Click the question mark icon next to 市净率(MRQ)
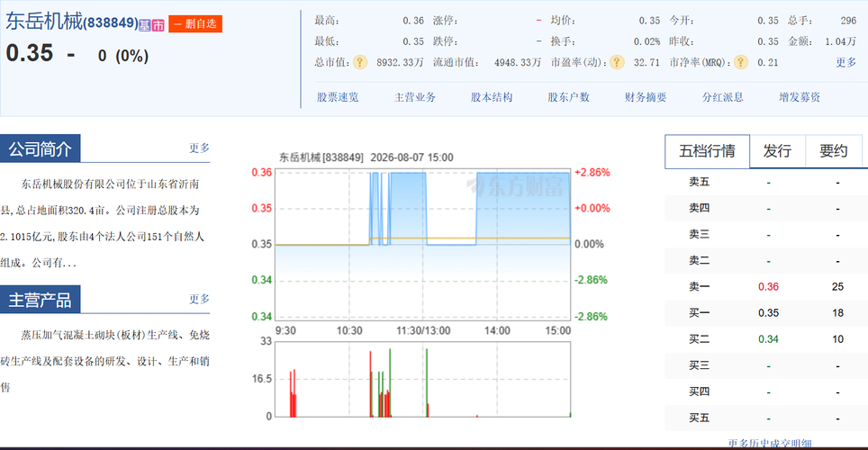The height and width of the screenshot is (450, 868). [741, 62]
